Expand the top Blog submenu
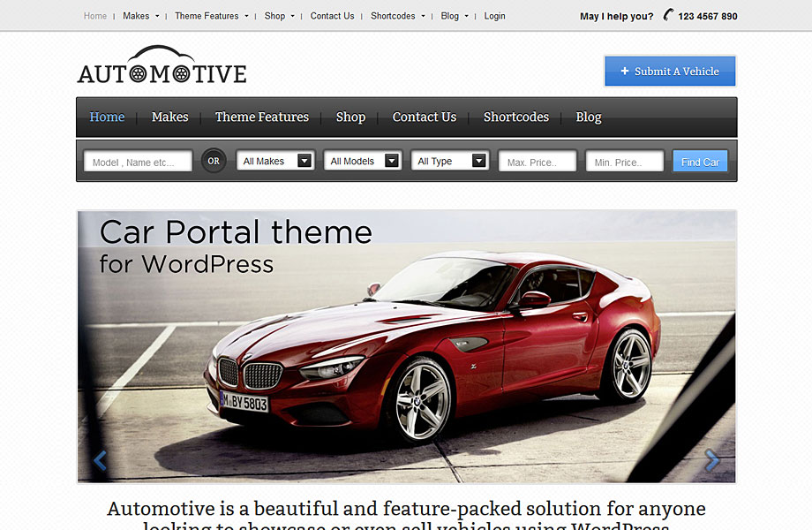Image resolution: width=812 pixels, height=530 pixels. pos(467,16)
